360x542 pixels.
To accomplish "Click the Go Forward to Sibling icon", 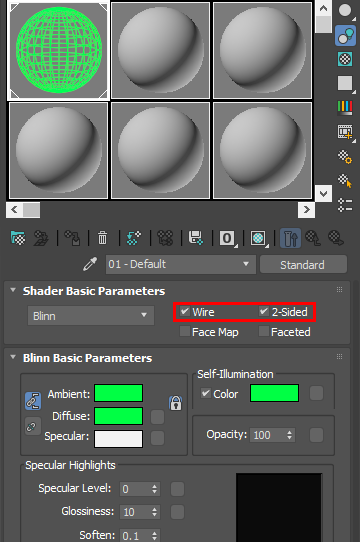I will (x=335, y=238).
